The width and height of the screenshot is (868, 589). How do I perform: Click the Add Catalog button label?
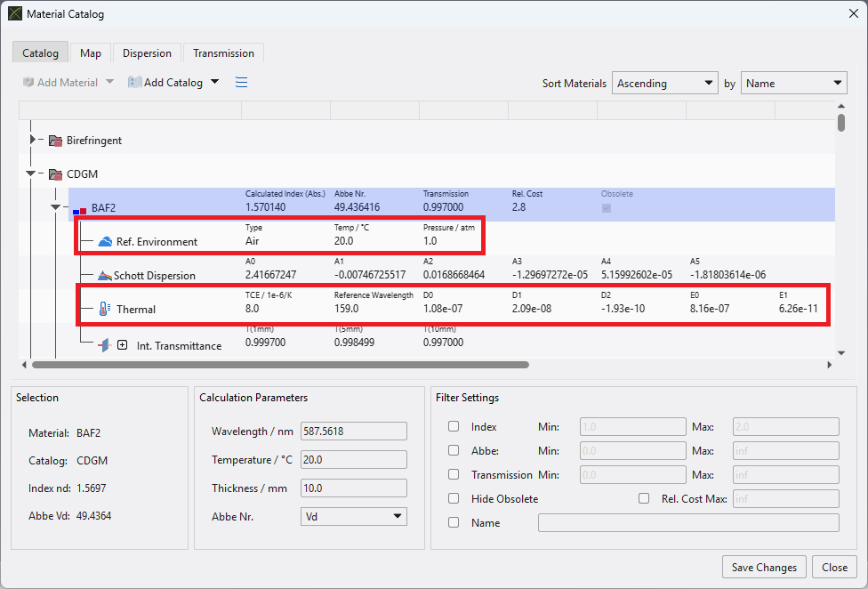tap(173, 83)
